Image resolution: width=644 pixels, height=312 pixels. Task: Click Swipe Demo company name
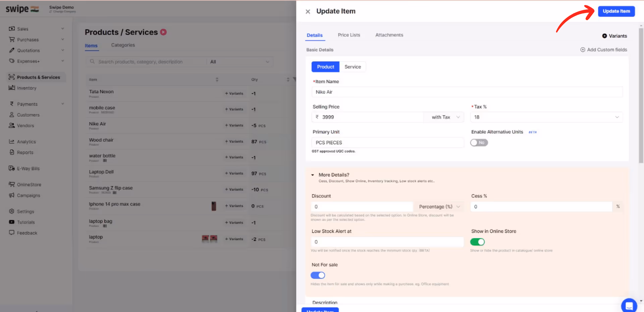(x=61, y=7)
